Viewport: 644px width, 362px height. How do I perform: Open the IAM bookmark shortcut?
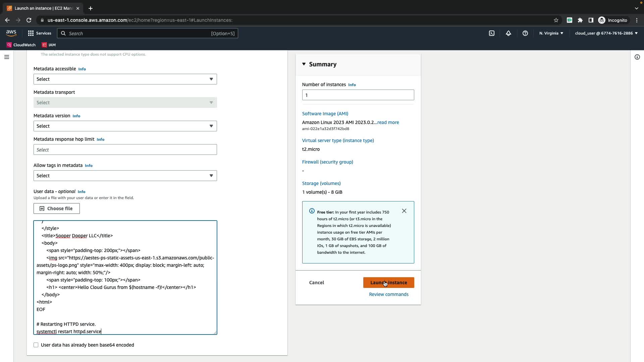tap(49, 45)
